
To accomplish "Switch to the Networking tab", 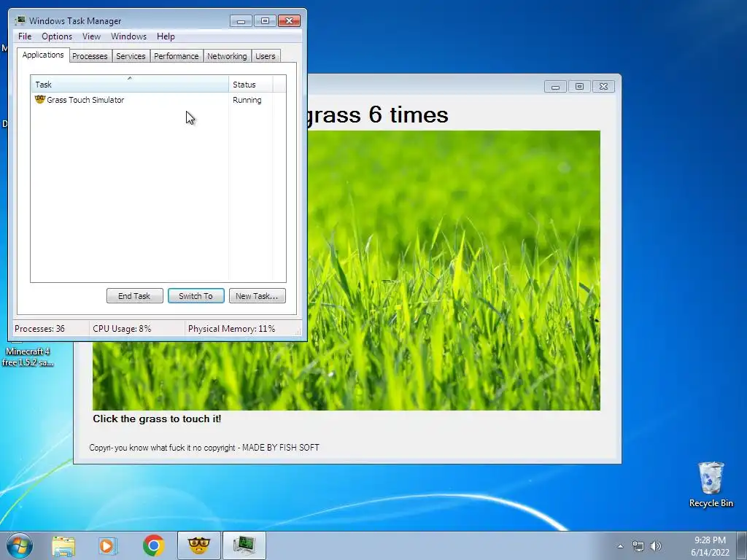I will [227, 56].
